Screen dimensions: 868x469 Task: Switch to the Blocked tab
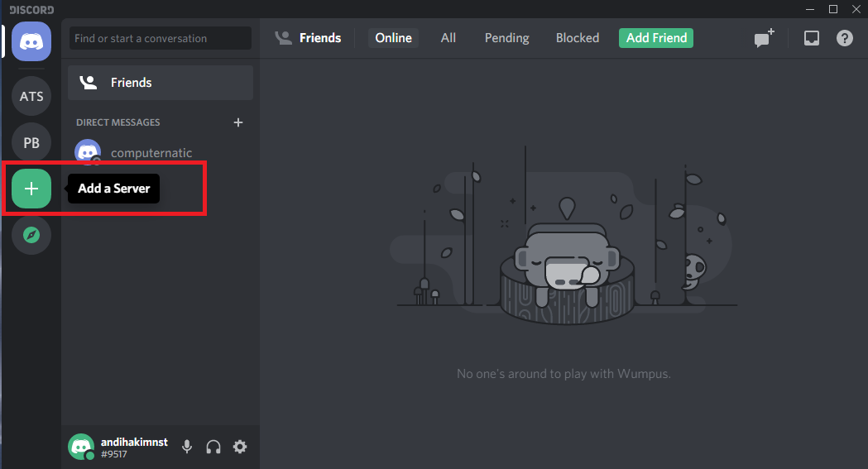tap(578, 38)
